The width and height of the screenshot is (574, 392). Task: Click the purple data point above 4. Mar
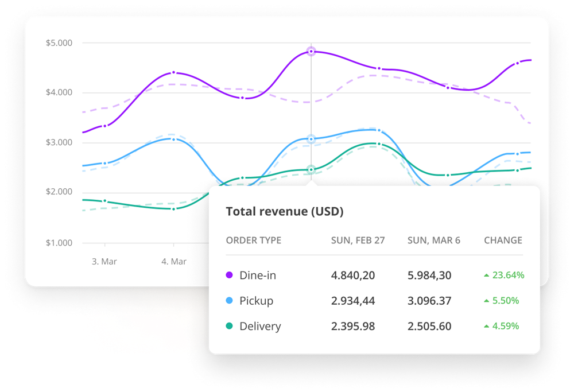173,72
